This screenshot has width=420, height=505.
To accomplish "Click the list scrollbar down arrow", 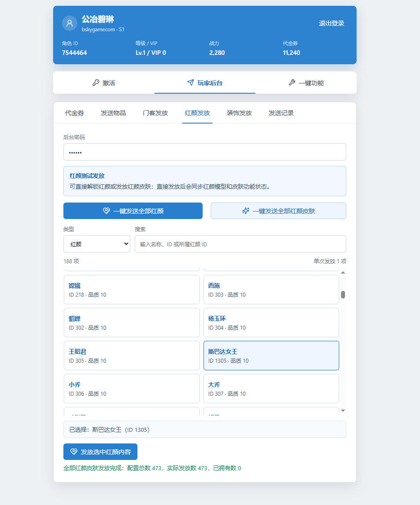I will pos(343,410).
